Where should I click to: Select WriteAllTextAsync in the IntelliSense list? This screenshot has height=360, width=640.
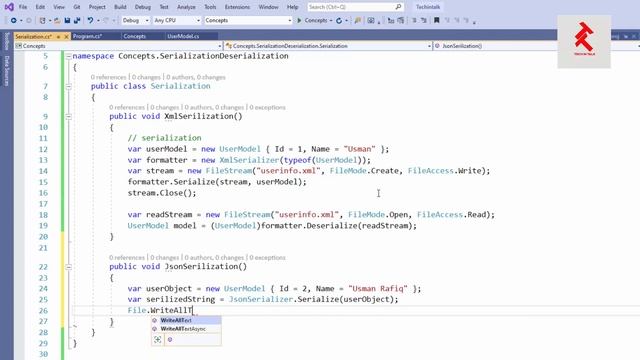(186, 329)
